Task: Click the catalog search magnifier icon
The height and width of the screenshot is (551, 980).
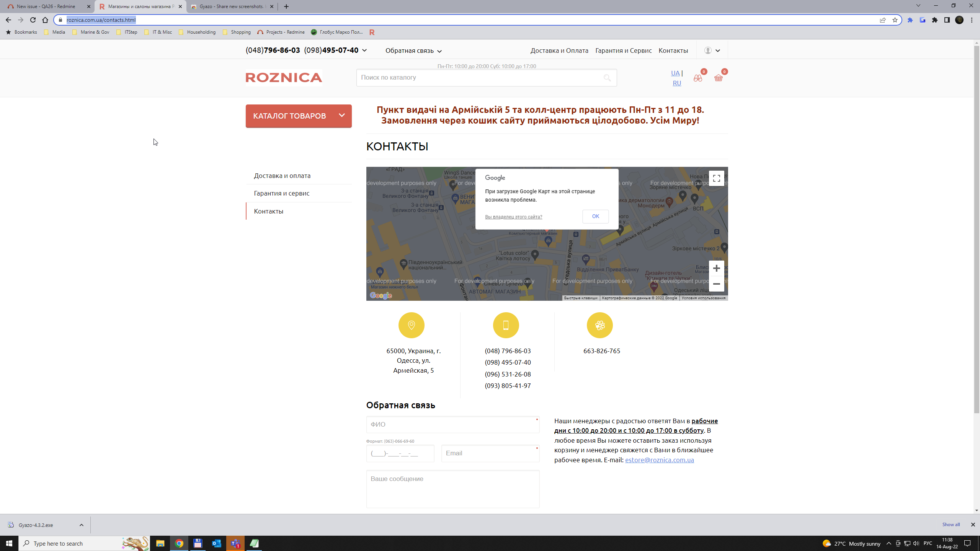Action: coord(607,78)
